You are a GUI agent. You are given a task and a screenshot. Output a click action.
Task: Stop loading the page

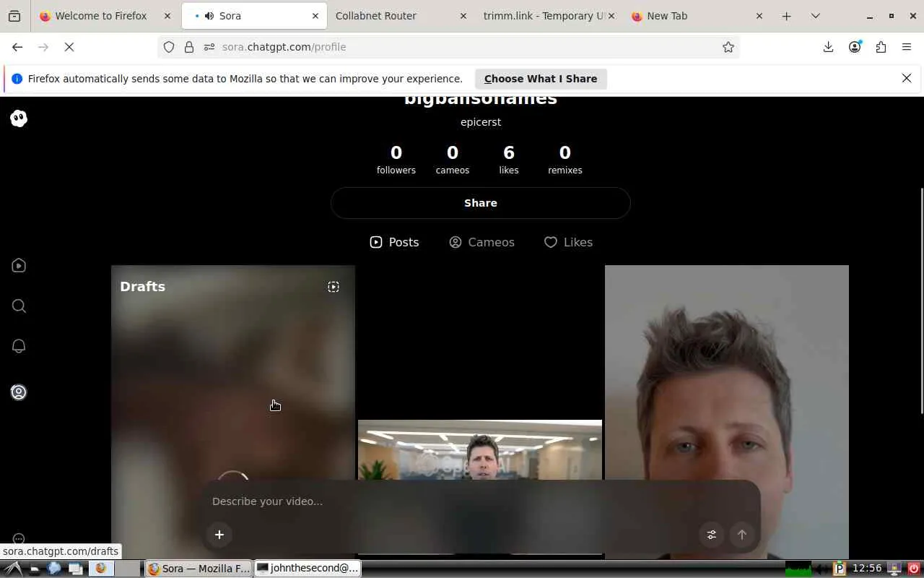pyautogui.click(x=69, y=47)
